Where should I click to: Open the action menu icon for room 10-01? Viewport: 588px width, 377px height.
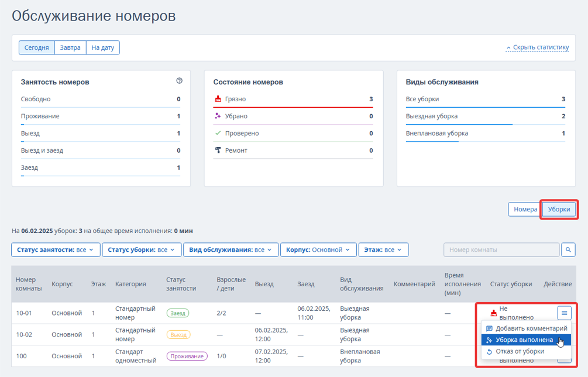(564, 313)
